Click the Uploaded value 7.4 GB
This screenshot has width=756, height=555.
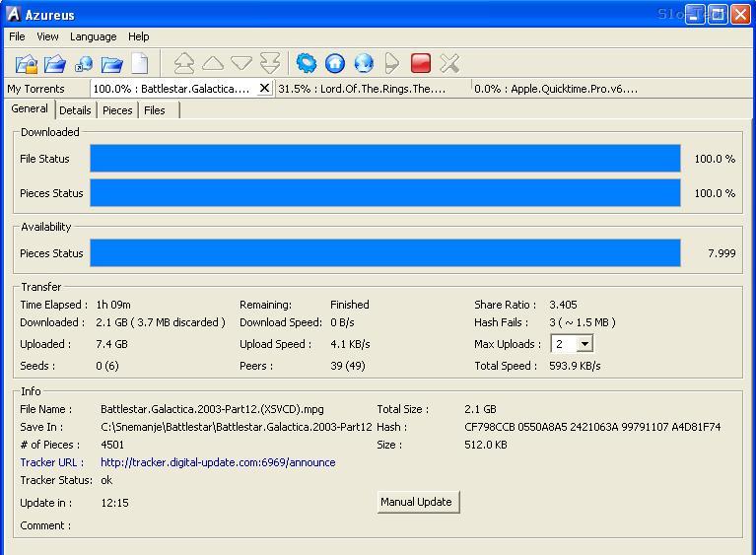(x=111, y=344)
